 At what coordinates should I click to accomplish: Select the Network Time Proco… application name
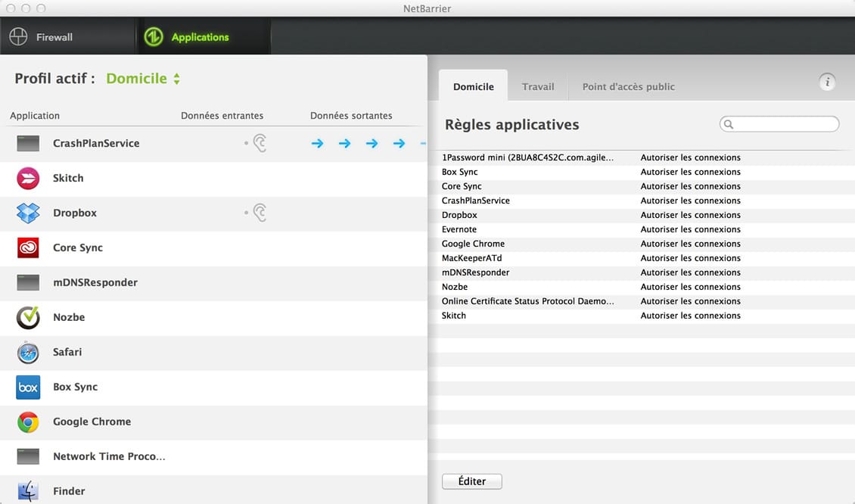109,456
